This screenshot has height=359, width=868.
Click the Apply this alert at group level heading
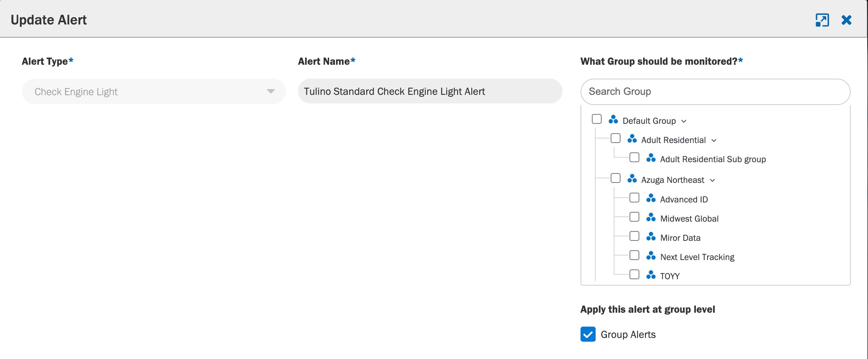click(648, 309)
